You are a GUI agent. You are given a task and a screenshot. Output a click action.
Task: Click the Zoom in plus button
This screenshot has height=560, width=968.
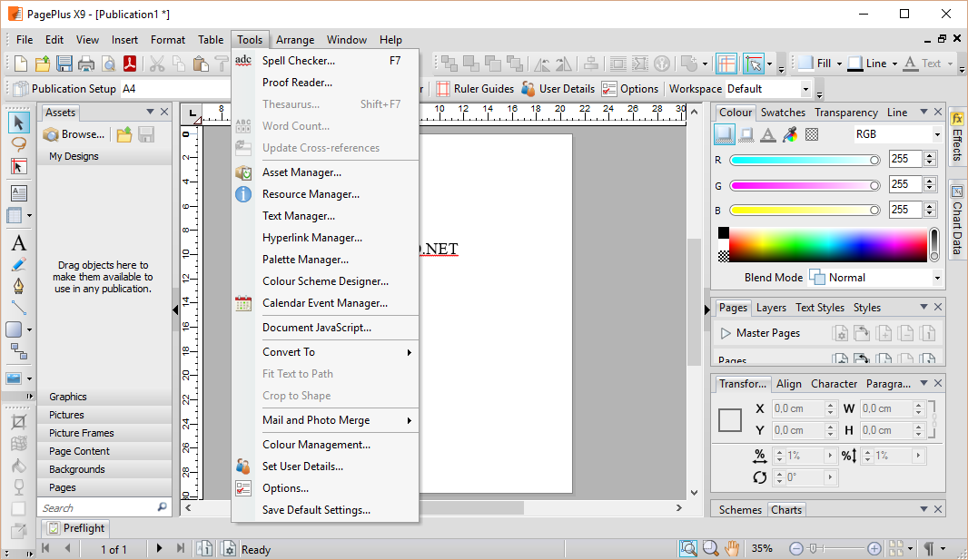click(x=874, y=548)
